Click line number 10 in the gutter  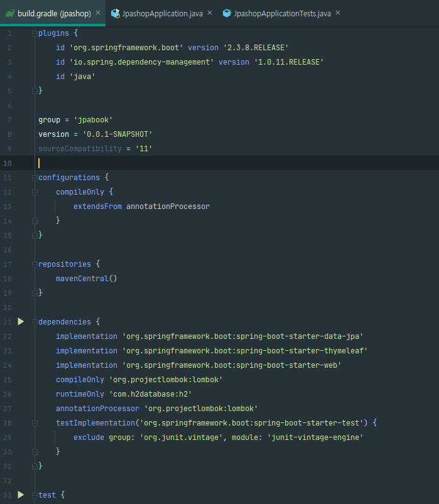tap(8, 163)
